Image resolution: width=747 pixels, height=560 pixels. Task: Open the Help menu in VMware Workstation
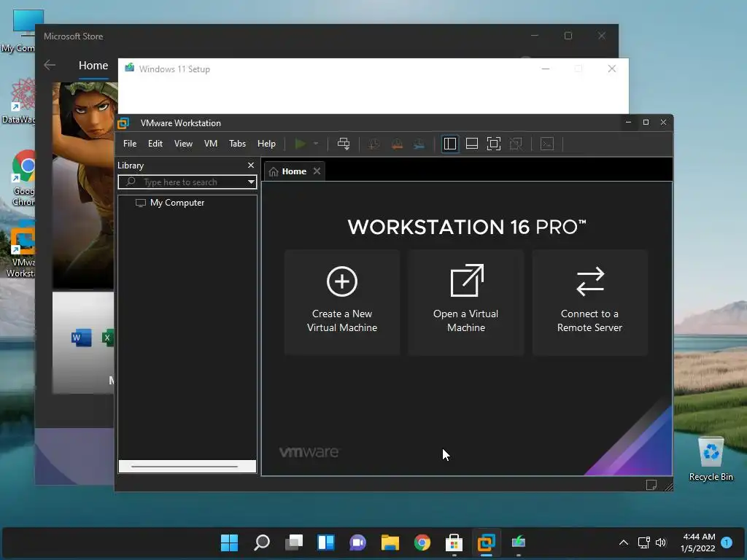[267, 144]
